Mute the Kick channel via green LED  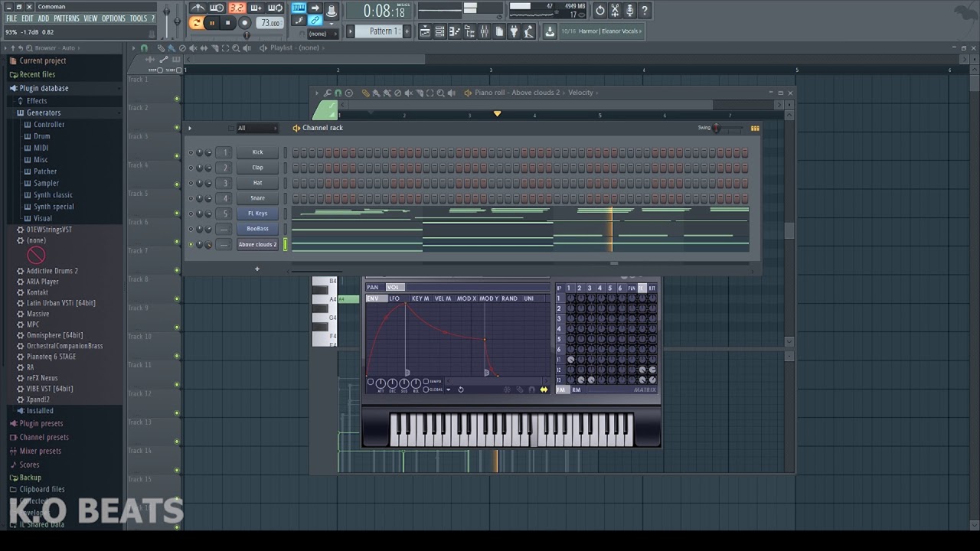[x=191, y=152]
